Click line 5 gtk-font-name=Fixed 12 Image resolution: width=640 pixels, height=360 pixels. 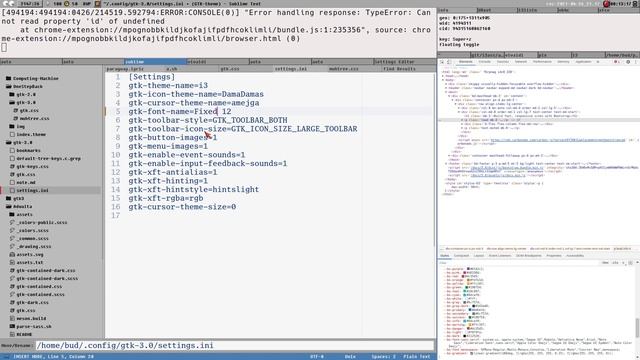180,111
